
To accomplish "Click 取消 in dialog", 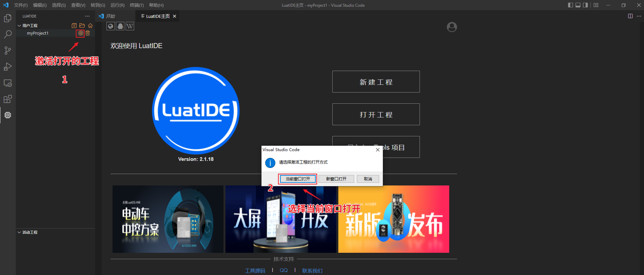I will 368,179.
